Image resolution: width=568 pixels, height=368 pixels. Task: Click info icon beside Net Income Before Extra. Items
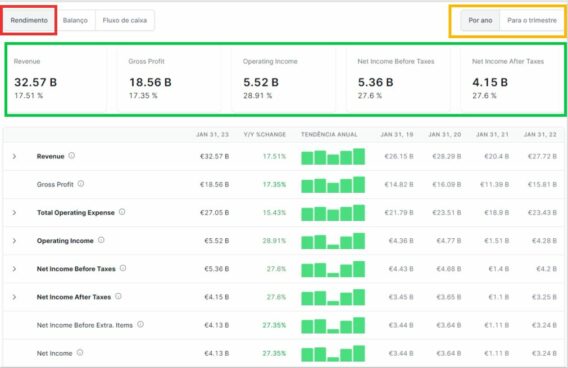141,325
